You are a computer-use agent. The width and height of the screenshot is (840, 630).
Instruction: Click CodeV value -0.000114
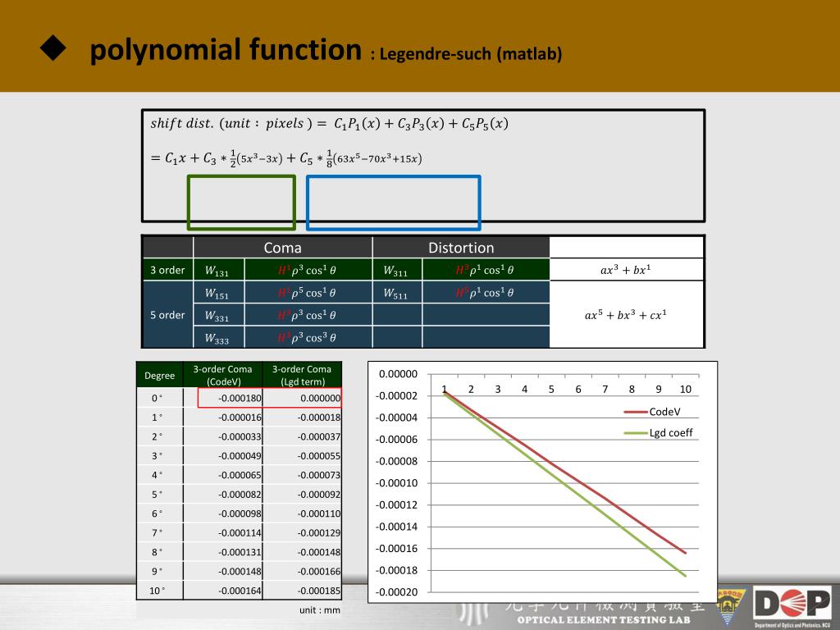point(240,533)
